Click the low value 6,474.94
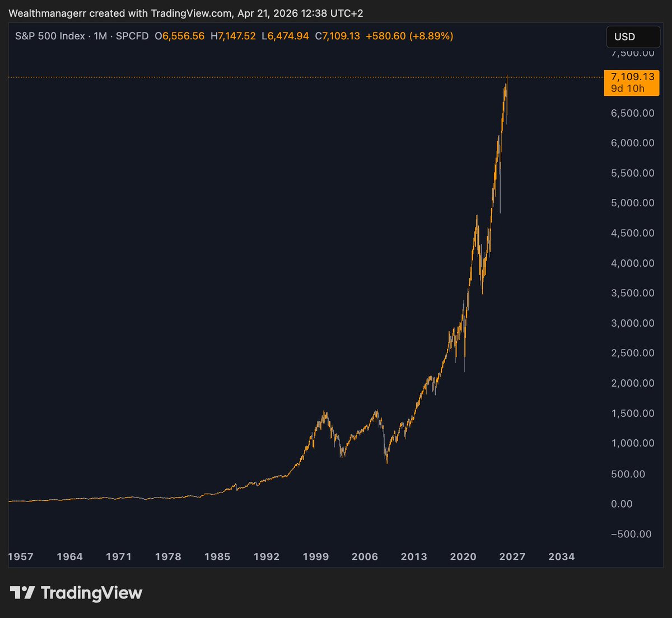This screenshot has width=672, height=618. tap(288, 36)
